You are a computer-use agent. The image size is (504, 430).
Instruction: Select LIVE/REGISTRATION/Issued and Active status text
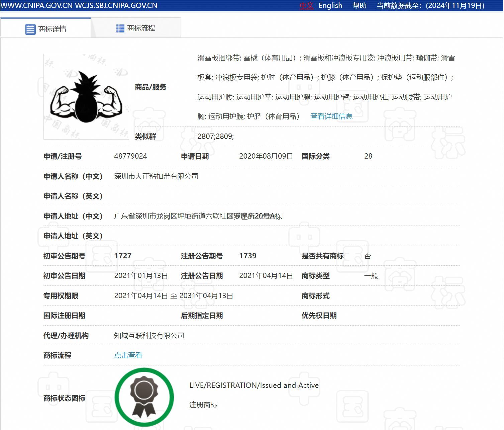coord(254,385)
